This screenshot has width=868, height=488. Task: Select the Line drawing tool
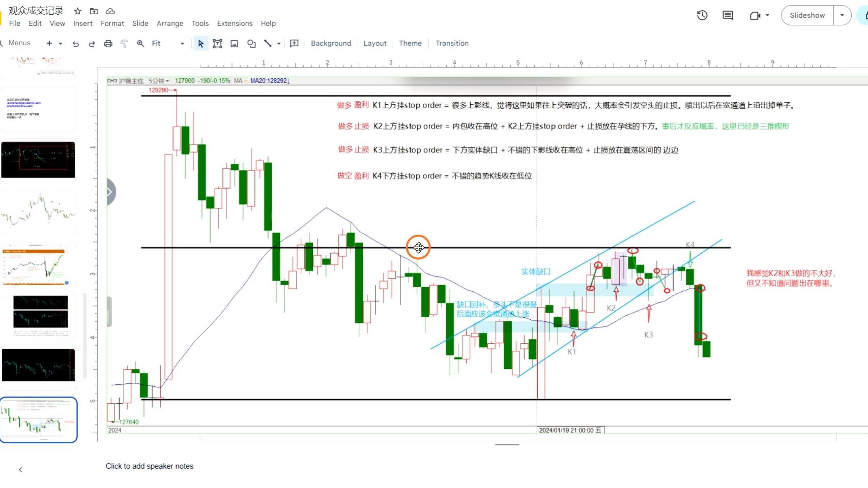coord(268,44)
